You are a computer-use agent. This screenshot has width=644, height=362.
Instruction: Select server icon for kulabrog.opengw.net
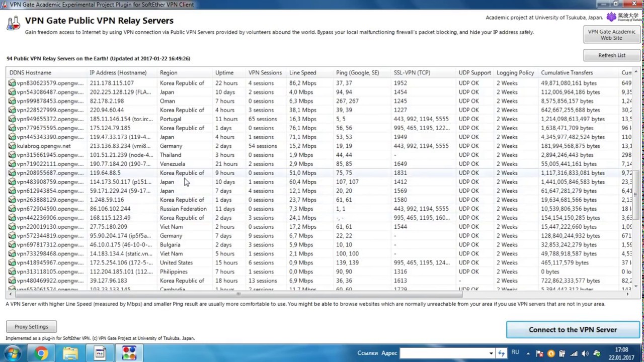[x=12, y=146]
